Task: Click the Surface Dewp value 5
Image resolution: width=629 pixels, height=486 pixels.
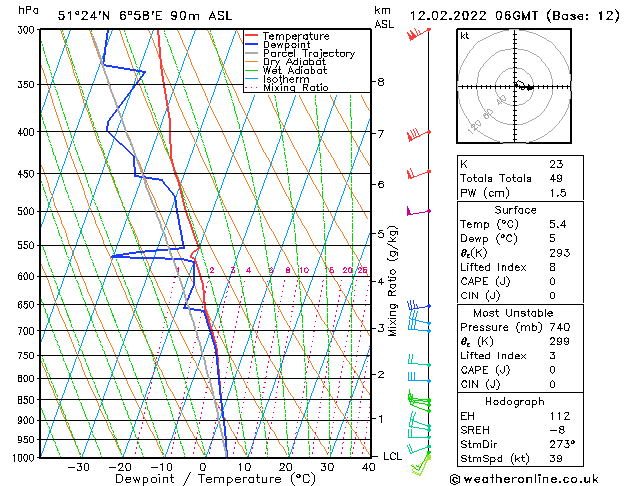Action: (x=552, y=238)
